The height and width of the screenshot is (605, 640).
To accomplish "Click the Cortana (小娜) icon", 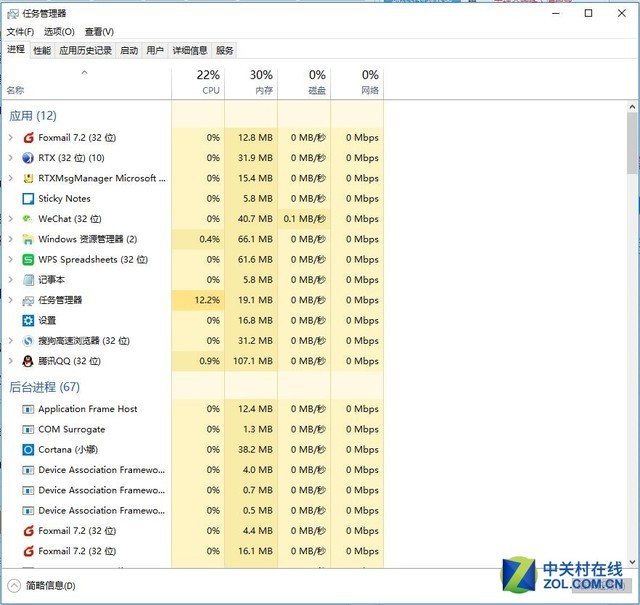I will tap(28, 450).
